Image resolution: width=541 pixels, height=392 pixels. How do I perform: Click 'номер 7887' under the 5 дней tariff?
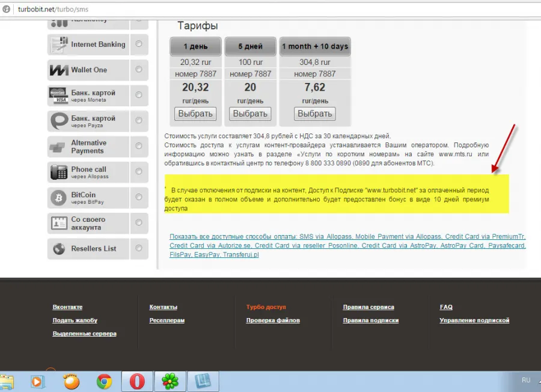coord(251,74)
